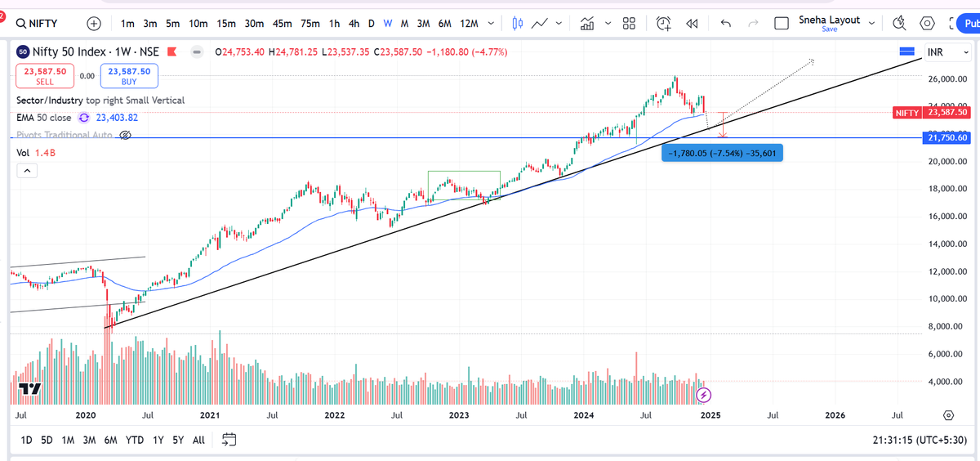The image size is (980, 461).
Task: Show the hidden Pivots Traditional Auto indicator
Action: (x=125, y=135)
